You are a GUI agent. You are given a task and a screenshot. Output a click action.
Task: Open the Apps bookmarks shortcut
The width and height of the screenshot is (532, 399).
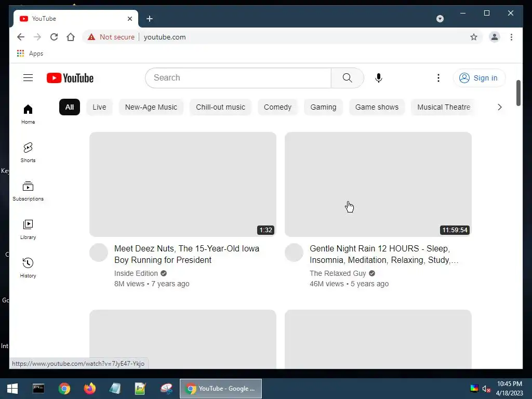click(30, 54)
